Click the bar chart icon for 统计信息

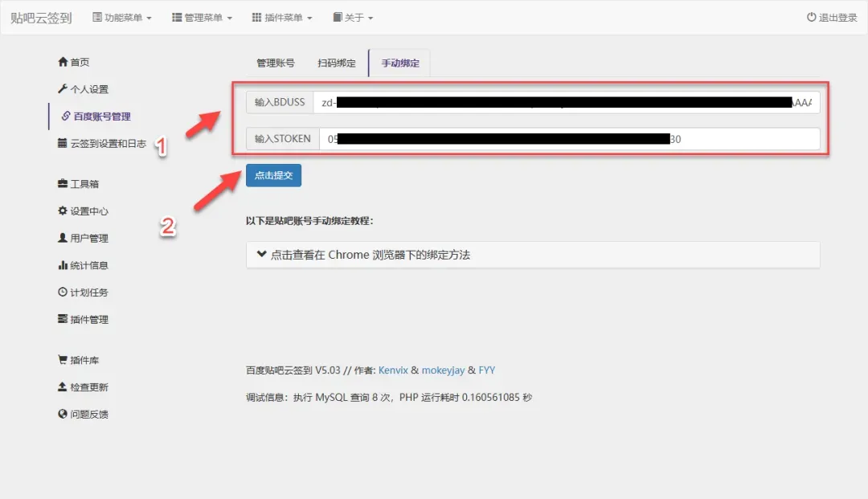63,265
